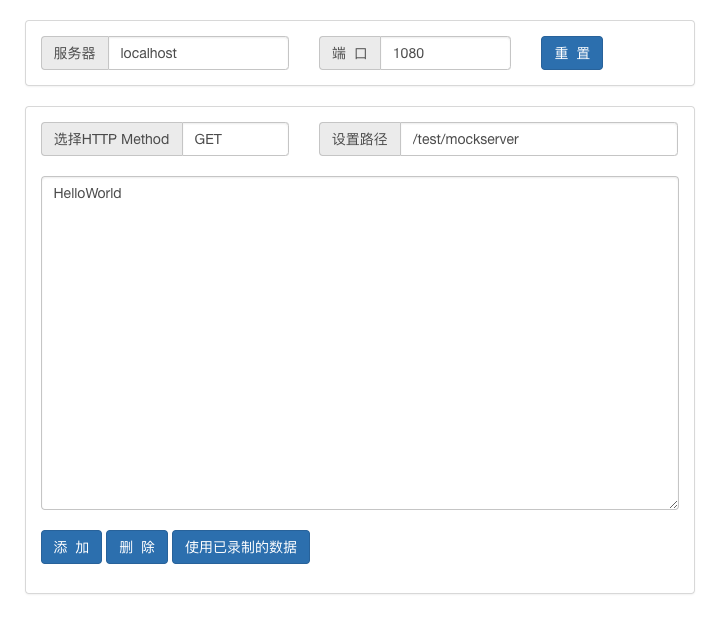Screen dimensions: 723x623
Task: Open the HTTP Method GET dropdown
Action: [x=236, y=139]
